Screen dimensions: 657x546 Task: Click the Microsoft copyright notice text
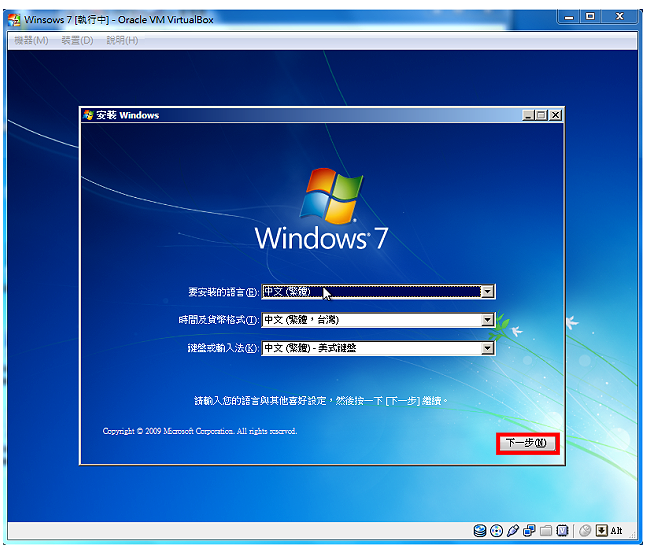point(200,431)
